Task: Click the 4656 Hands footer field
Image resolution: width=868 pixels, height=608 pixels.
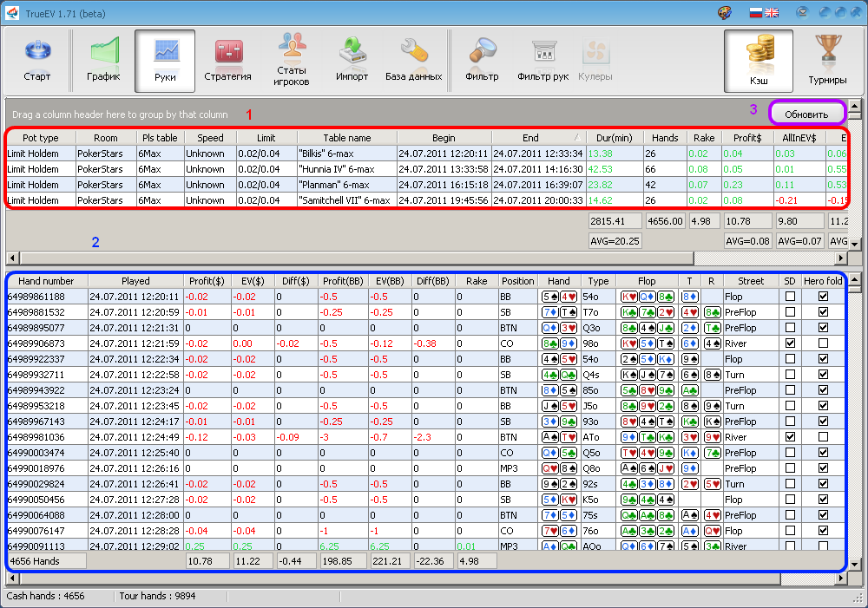Action: (x=47, y=561)
